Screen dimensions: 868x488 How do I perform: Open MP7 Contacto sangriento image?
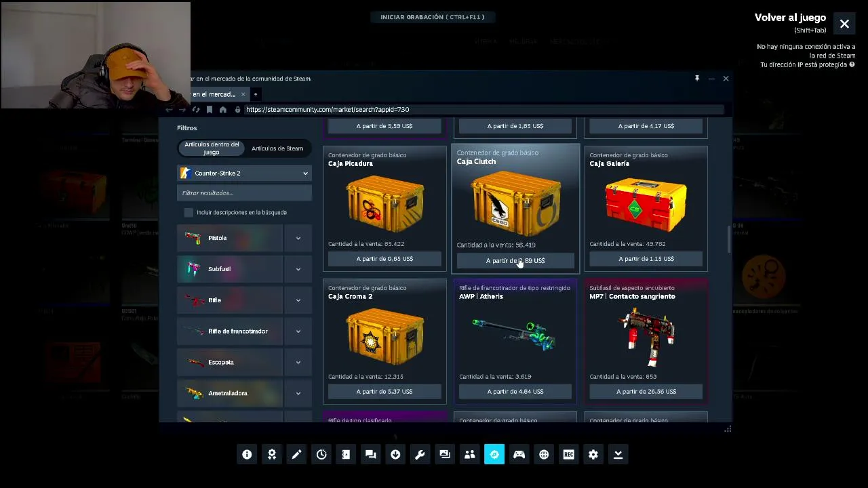(645, 337)
